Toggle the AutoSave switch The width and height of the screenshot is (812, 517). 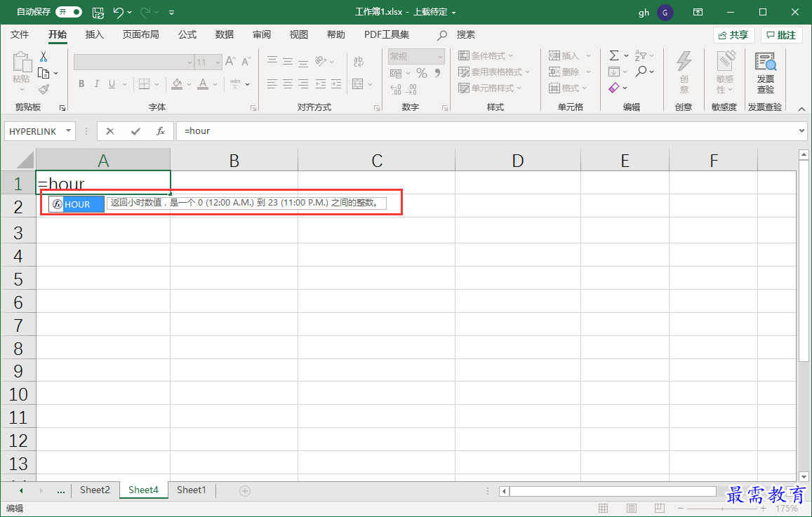(69, 12)
